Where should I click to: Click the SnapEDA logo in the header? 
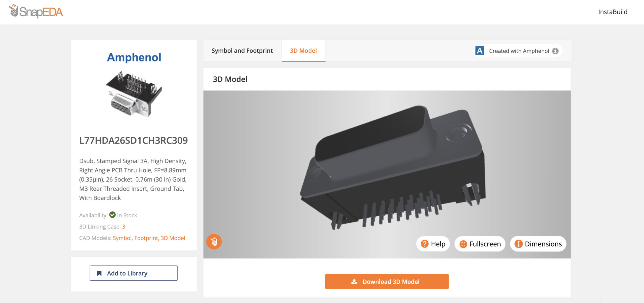coord(36,12)
